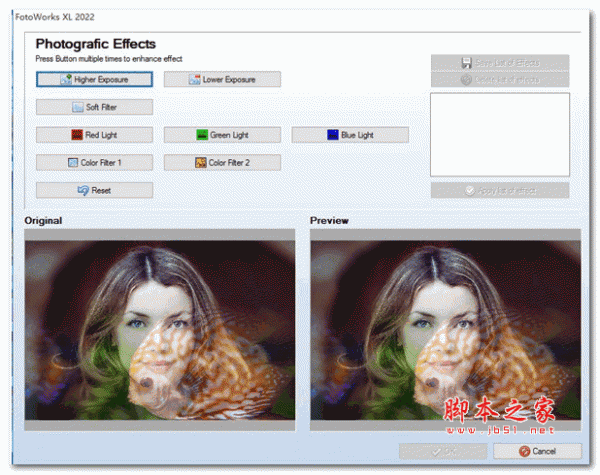Click the empty effects list box
Viewport: 600px width, 475px height.
500,134
